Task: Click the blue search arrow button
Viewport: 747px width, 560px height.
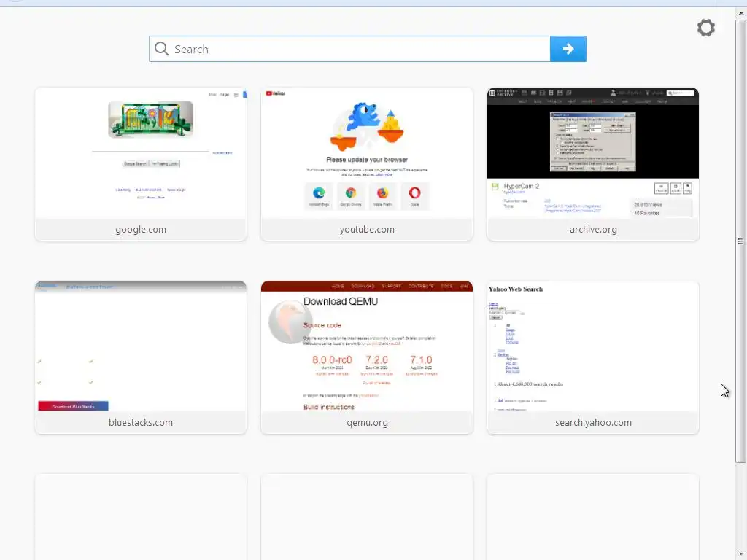Action: pos(568,49)
